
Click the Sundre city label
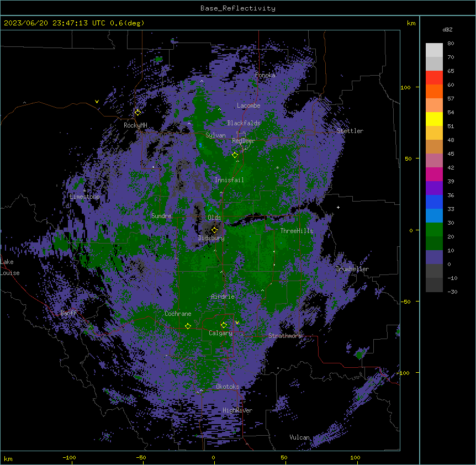[x=161, y=216]
